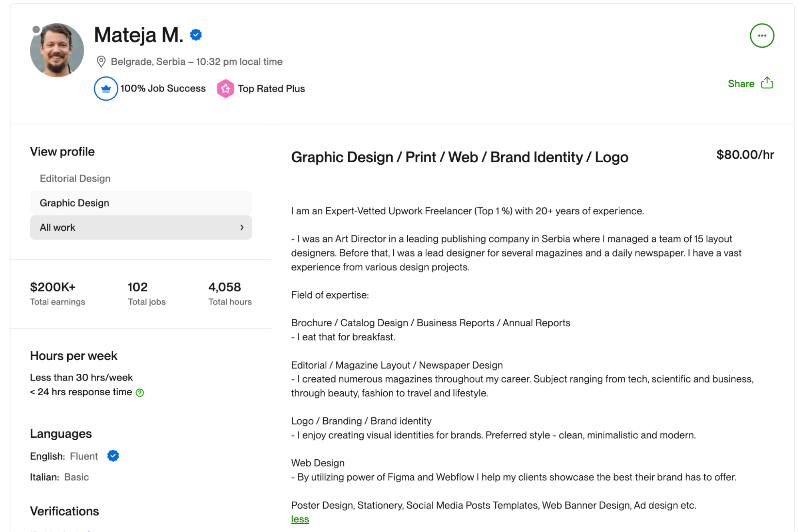Click the Mateja M. name heading
Screen dimensions: 799x532
coord(138,35)
